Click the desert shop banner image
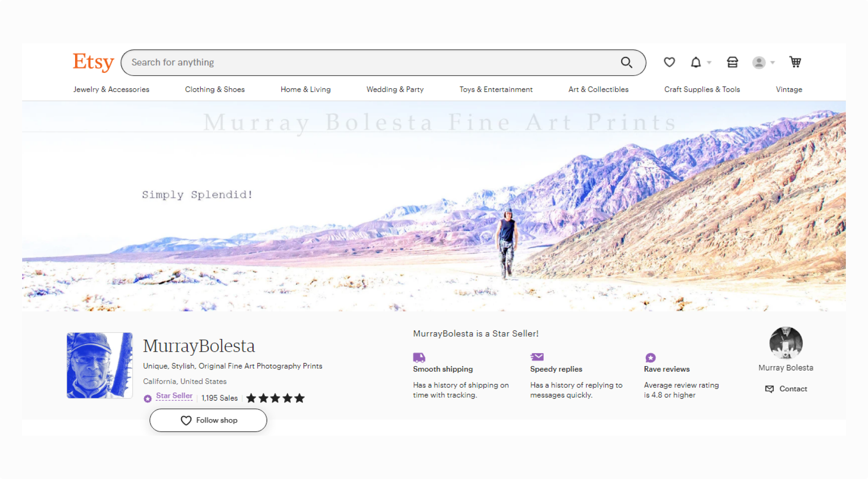The image size is (868, 479). tap(434, 206)
